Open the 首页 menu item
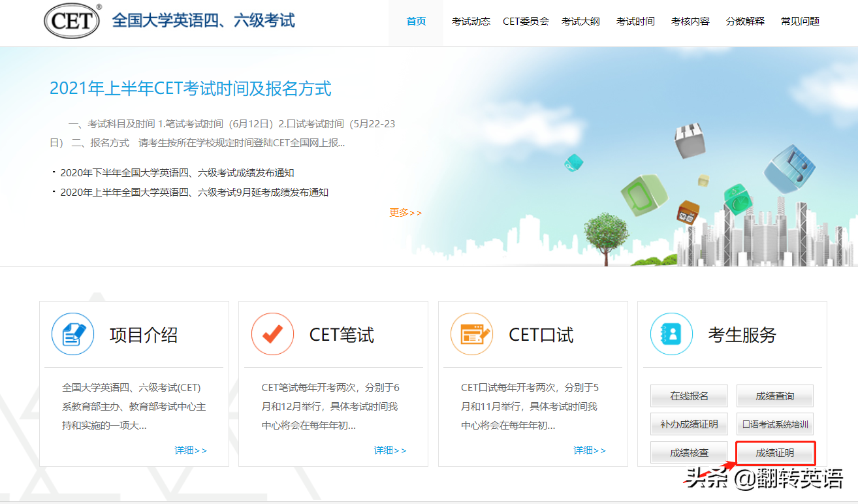 tap(416, 20)
